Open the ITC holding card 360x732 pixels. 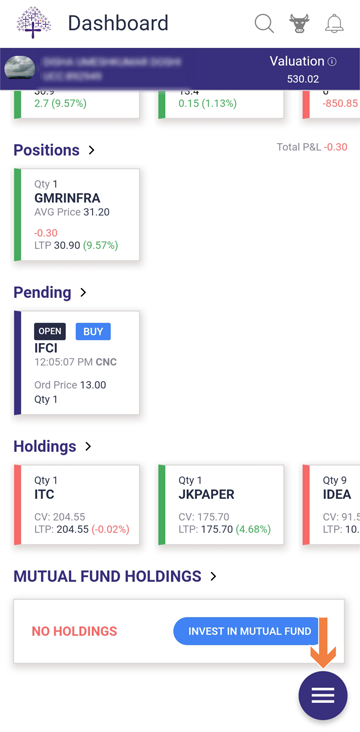coord(77,505)
